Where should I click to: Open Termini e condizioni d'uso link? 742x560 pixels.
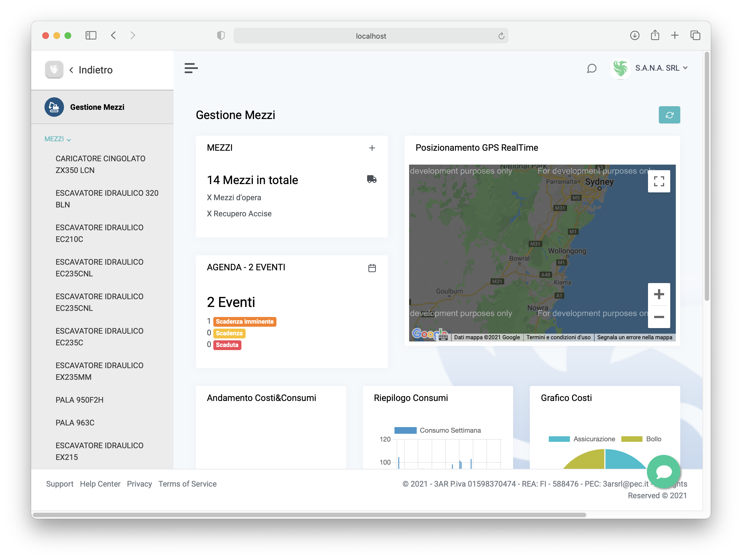coord(558,337)
